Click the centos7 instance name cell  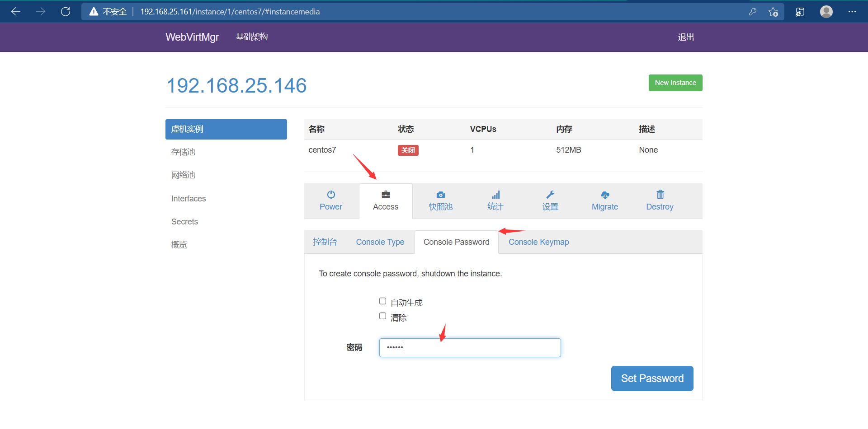(x=322, y=150)
